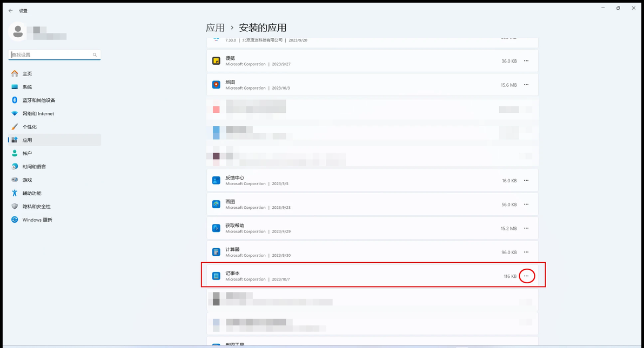Open the 游戏 gamepad icon

[15, 180]
